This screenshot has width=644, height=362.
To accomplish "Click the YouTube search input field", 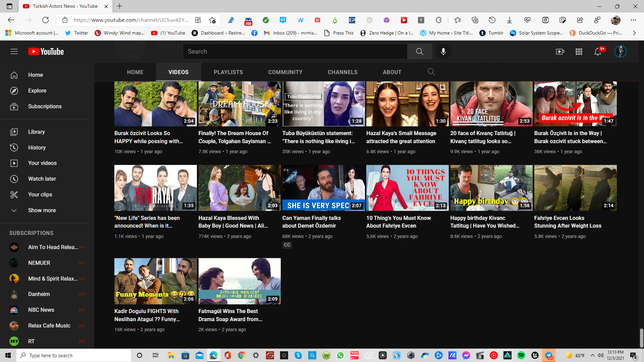I will [295, 52].
